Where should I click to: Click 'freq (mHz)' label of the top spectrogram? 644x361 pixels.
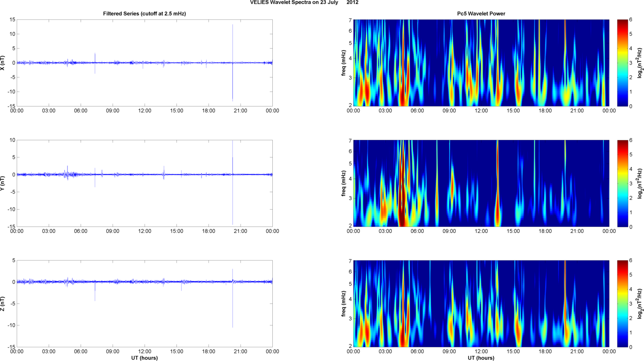pyautogui.click(x=344, y=63)
